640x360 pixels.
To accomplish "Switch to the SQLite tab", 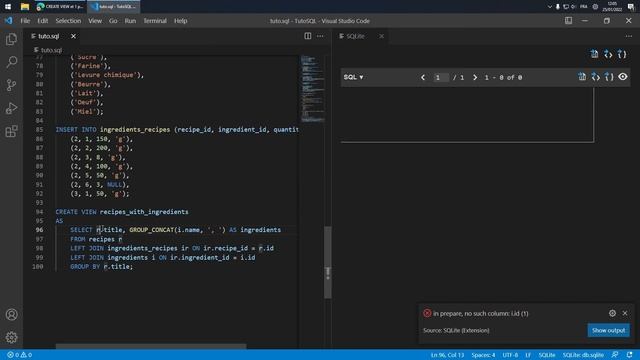I will (x=355, y=36).
